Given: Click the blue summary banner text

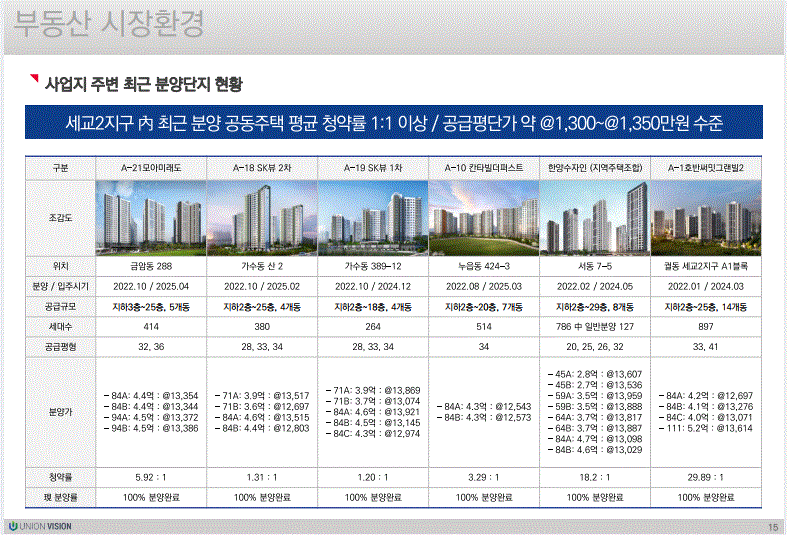Looking at the screenshot, I should click(394, 122).
